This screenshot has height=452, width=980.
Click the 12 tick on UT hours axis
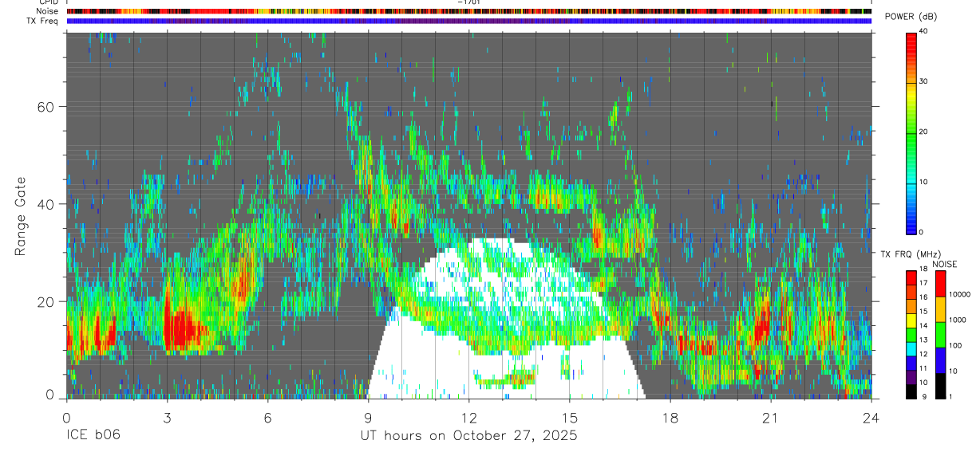(x=469, y=417)
